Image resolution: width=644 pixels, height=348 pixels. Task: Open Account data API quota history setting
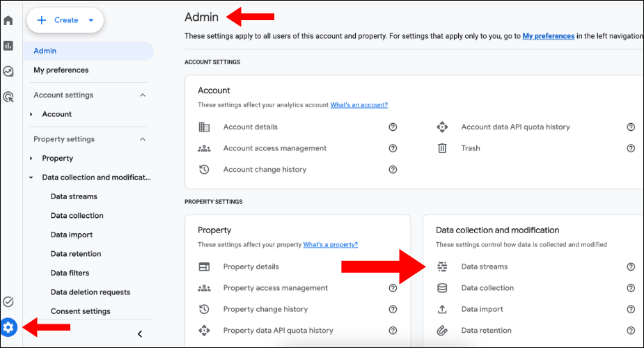(515, 127)
